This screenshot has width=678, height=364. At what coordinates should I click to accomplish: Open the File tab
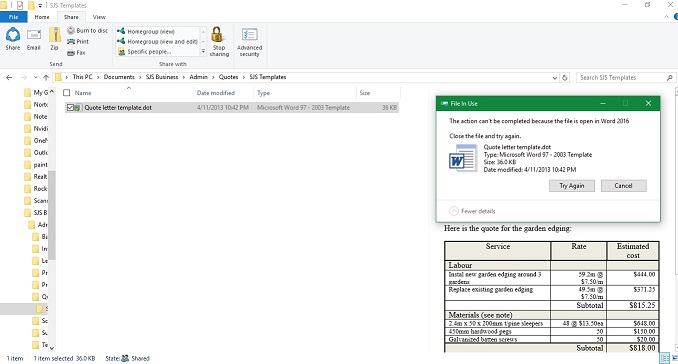coord(13,17)
